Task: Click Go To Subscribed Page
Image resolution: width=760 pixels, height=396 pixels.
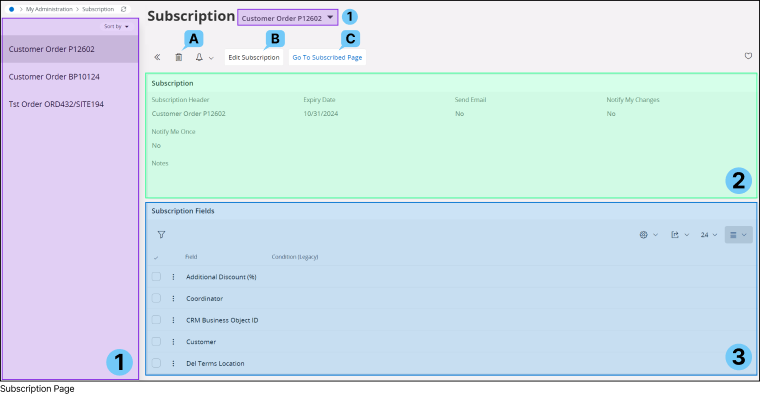Action: click(327, 57)
